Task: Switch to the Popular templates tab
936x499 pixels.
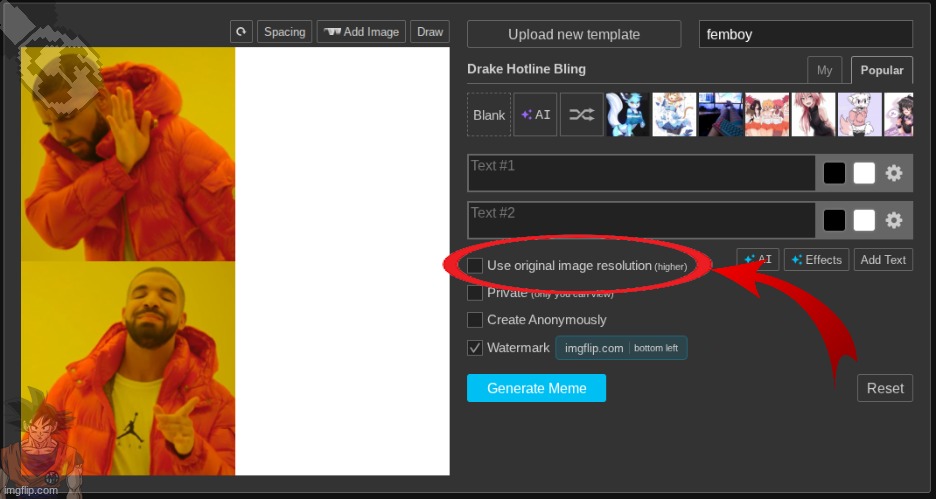Action: click(882, 70)
